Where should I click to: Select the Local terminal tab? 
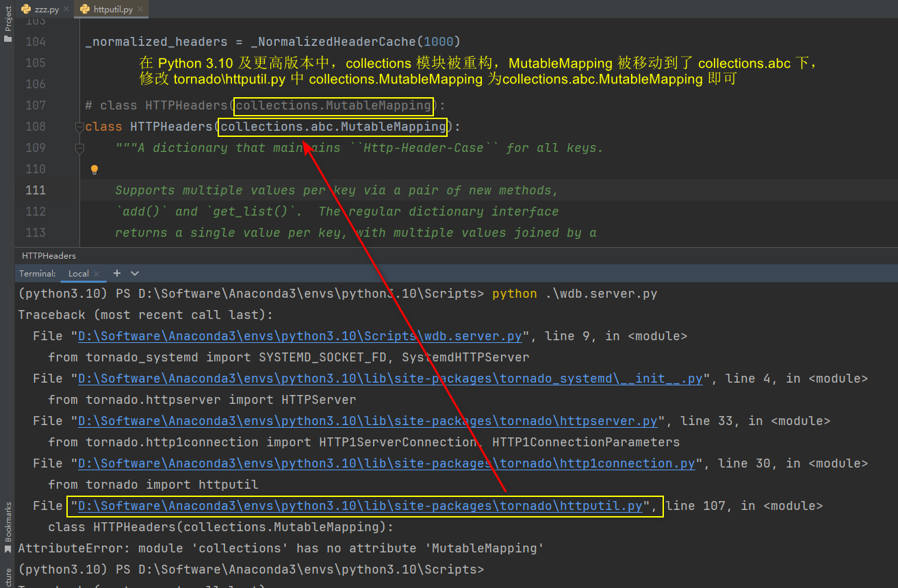pos(78,273)
